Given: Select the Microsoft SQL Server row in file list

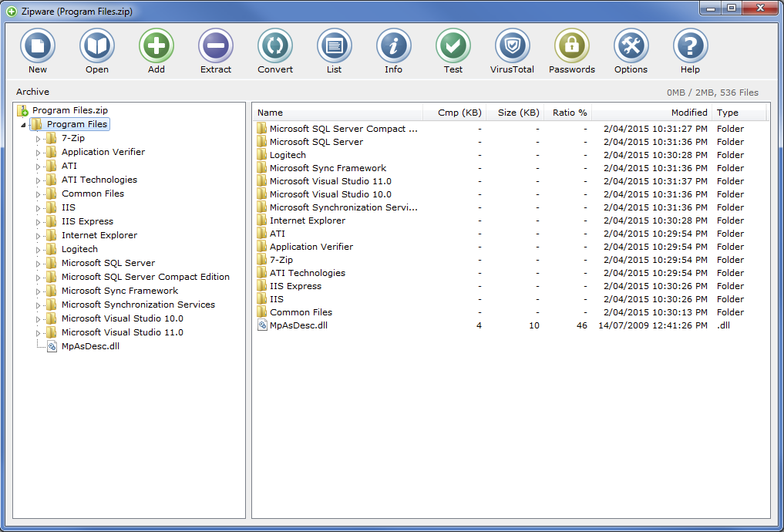Looking at the screenshot, I should click(510, 142).
